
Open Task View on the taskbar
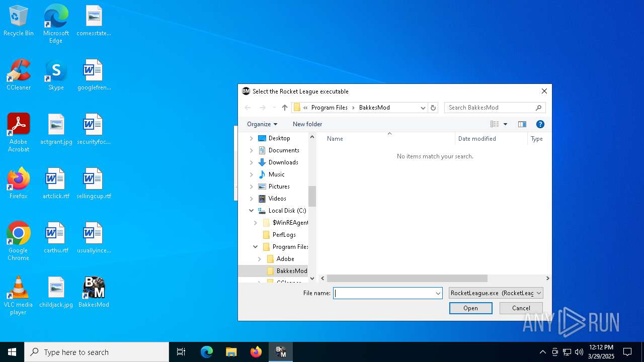point(181,352)
